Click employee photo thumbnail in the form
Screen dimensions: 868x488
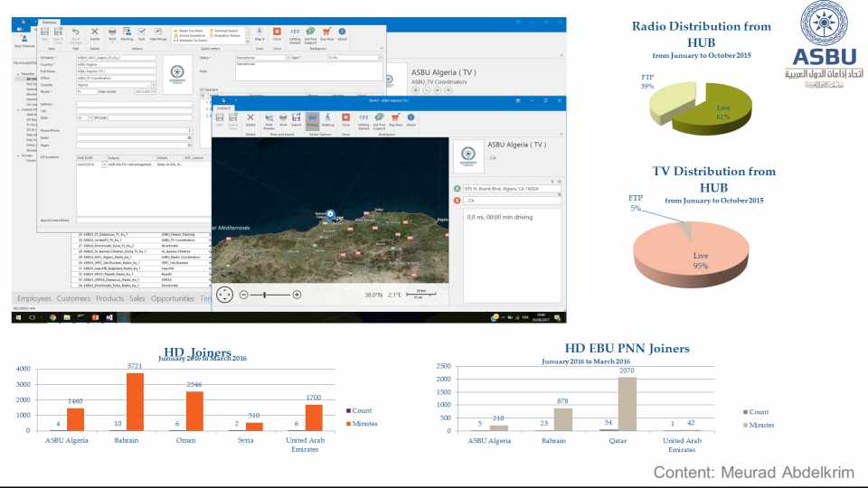coord(177,73)
